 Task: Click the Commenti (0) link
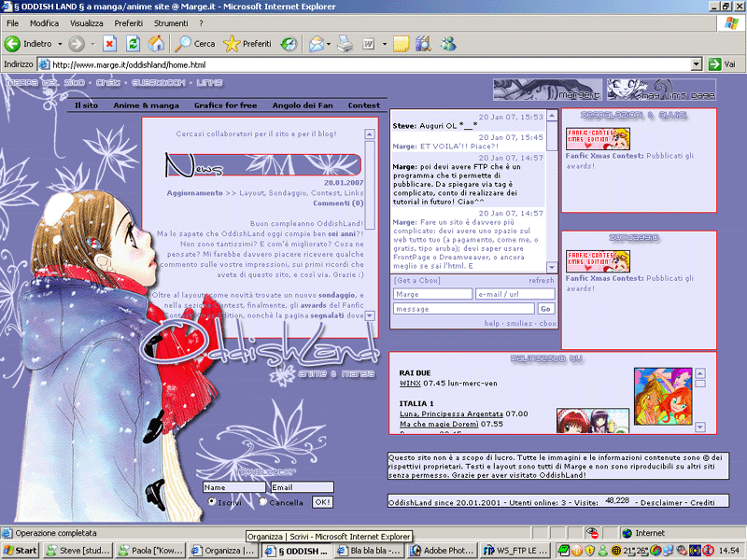tap(338, 203)
